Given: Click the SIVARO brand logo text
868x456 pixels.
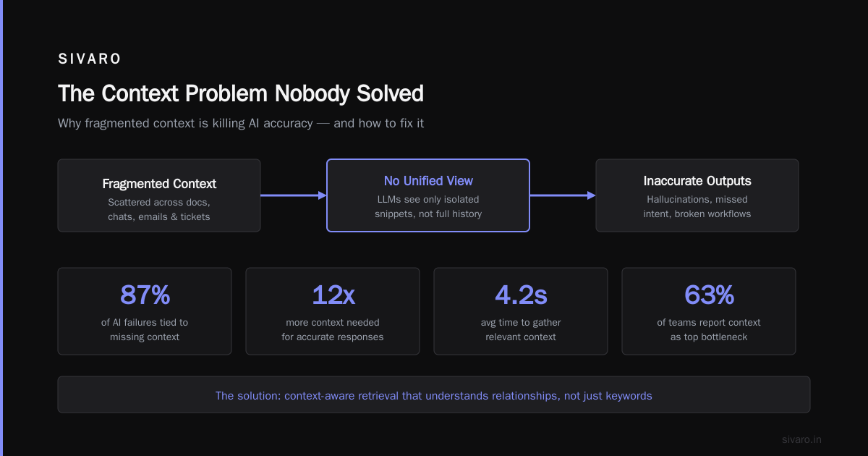Looking at the screenshot, I should click(90, 59).
